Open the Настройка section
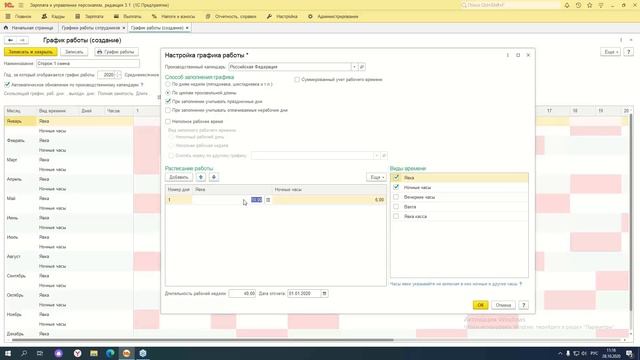Viewport: 640px width, 360px height. [282, 16]
